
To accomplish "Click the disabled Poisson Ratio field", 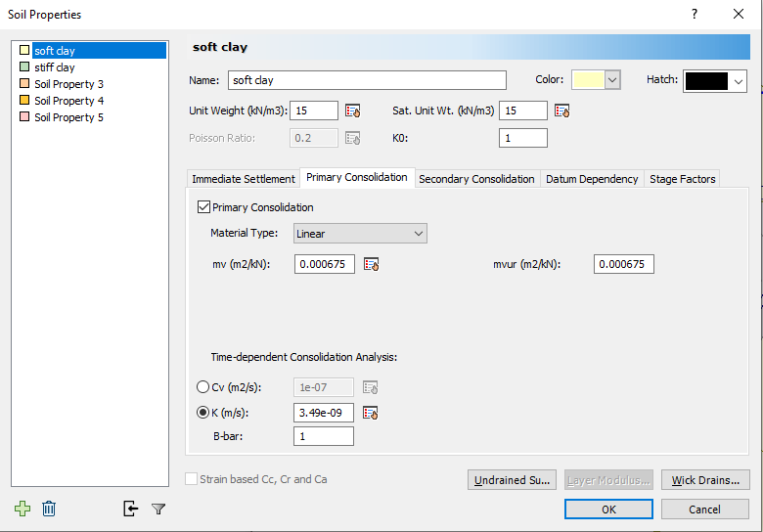I will coord(314,138).
